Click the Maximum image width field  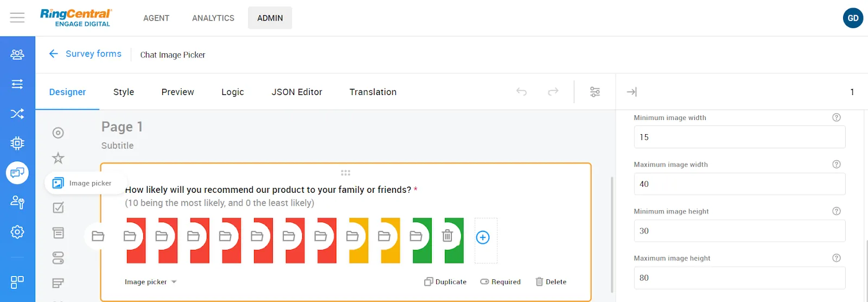[x=739, y=184]
